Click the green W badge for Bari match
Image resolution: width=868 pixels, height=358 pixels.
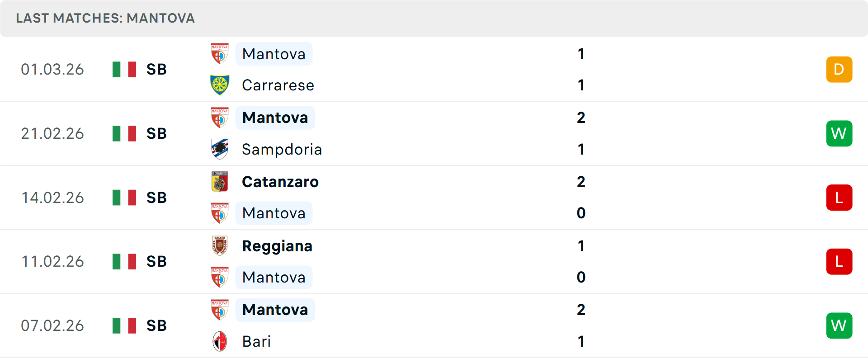[839, 325]
